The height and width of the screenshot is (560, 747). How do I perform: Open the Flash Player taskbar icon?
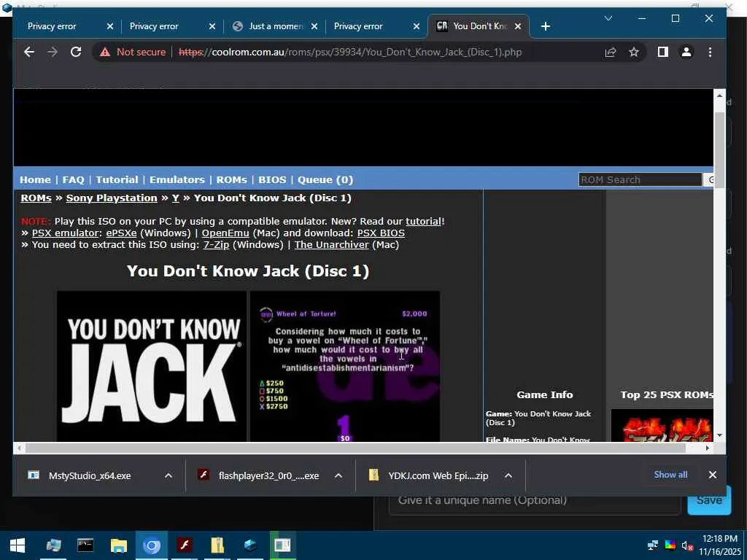(185, 545)
